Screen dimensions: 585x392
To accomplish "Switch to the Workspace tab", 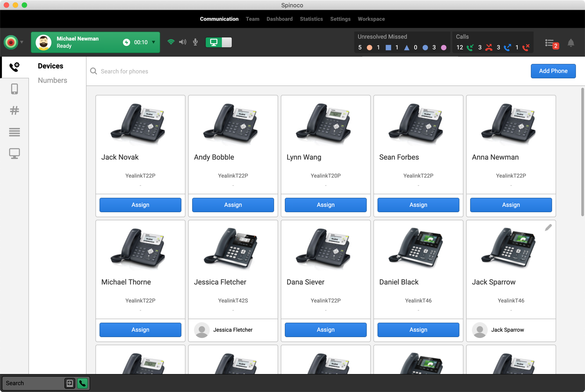I will point(371,19).
